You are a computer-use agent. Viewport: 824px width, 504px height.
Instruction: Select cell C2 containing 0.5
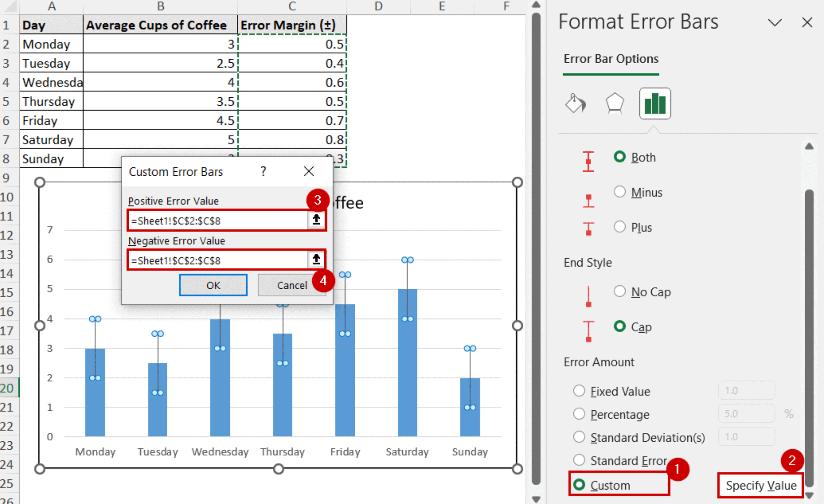click(x=293, y=44)
